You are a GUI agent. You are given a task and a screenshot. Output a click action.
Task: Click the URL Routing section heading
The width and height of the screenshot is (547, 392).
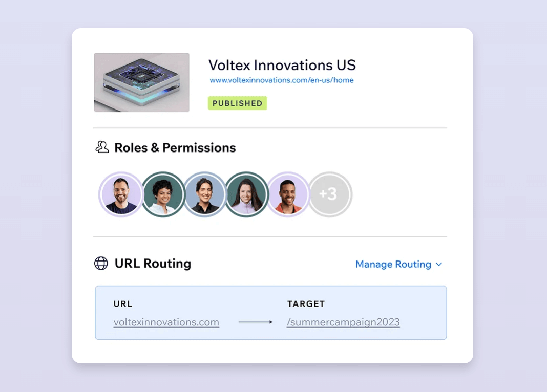coord(153,264)
